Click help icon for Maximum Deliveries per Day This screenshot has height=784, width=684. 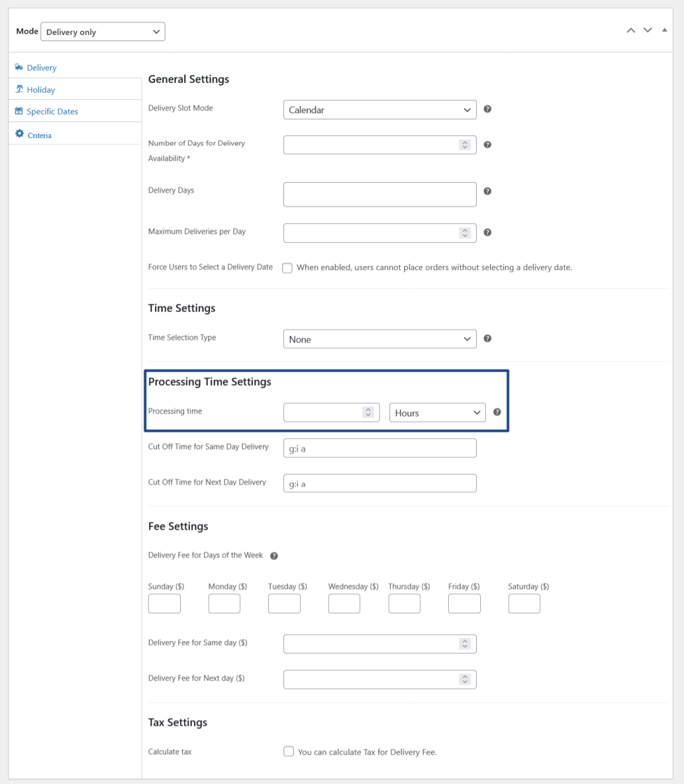(487, 232)
